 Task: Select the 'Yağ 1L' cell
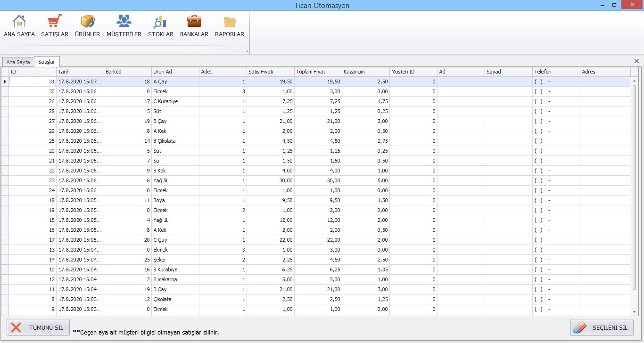(x=175, y=220)
